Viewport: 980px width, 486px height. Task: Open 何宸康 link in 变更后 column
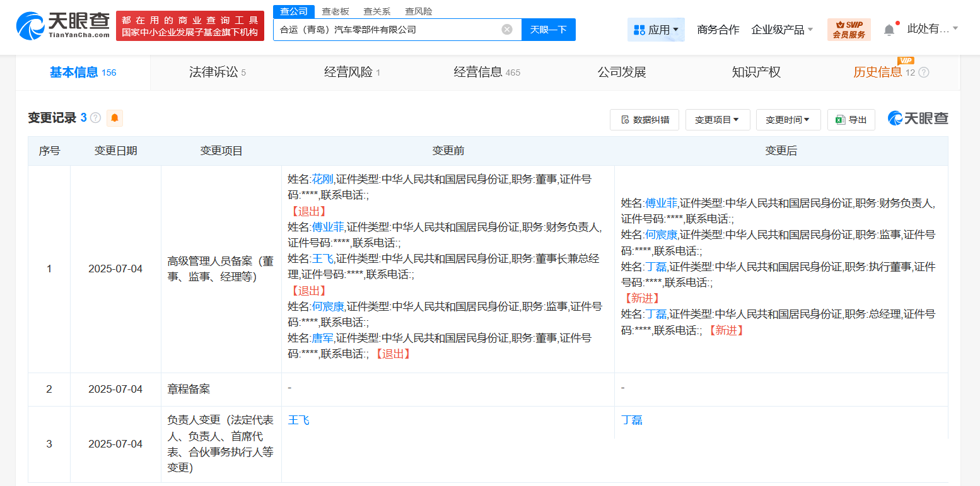pyautogui.click(x=662, y=234)
